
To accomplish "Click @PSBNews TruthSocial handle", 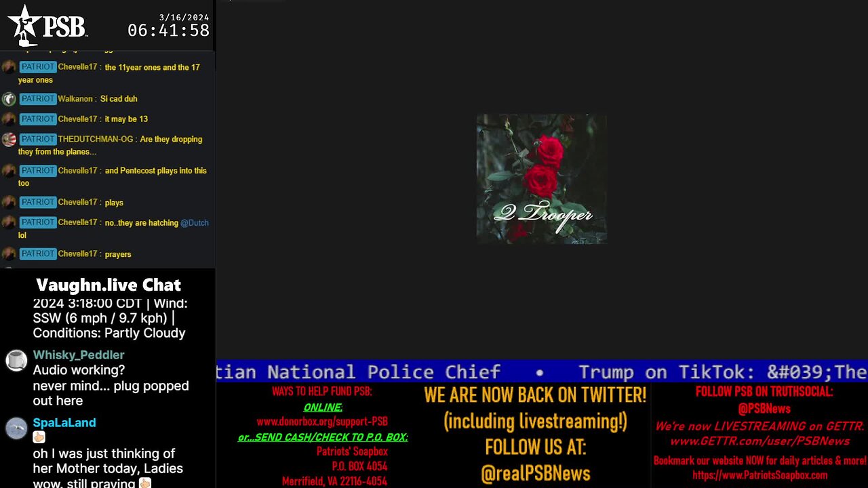I will [764, 409].
